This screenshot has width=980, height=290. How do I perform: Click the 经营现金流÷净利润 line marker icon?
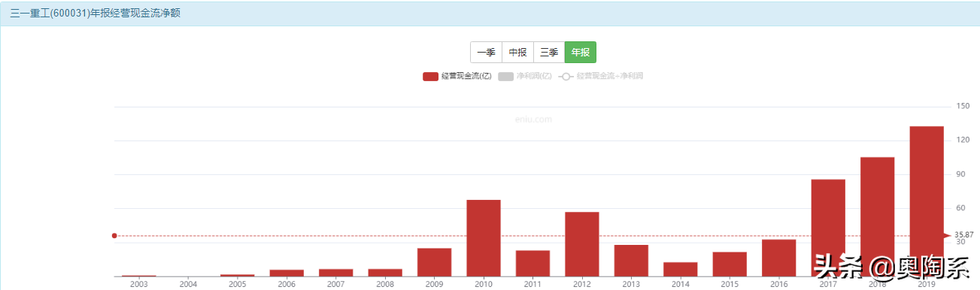[566, 77]
